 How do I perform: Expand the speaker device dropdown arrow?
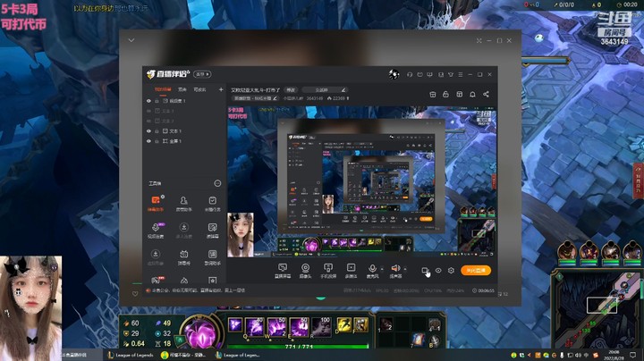click(x=405, y=269)
